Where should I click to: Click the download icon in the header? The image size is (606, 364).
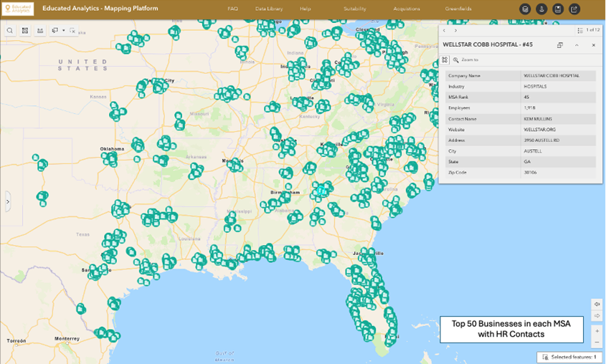pos(541,9)
